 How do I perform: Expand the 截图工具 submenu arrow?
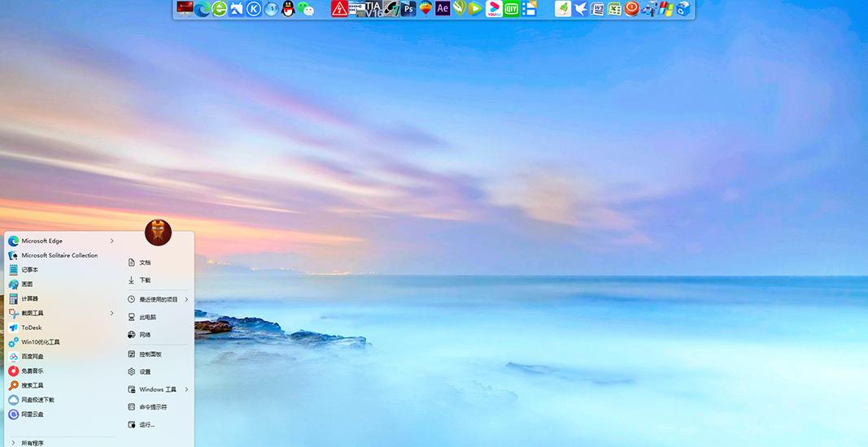click(x=112, y=313)
